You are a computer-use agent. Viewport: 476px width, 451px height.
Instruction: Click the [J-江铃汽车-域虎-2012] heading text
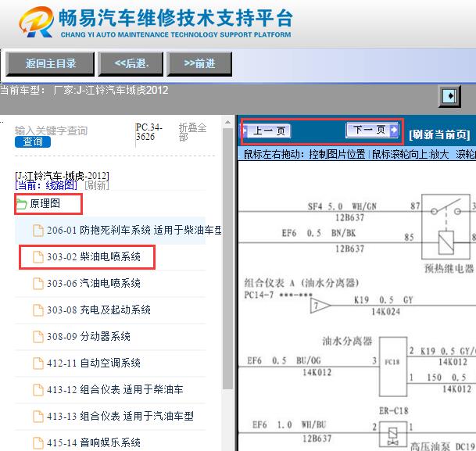pos(62,176)
